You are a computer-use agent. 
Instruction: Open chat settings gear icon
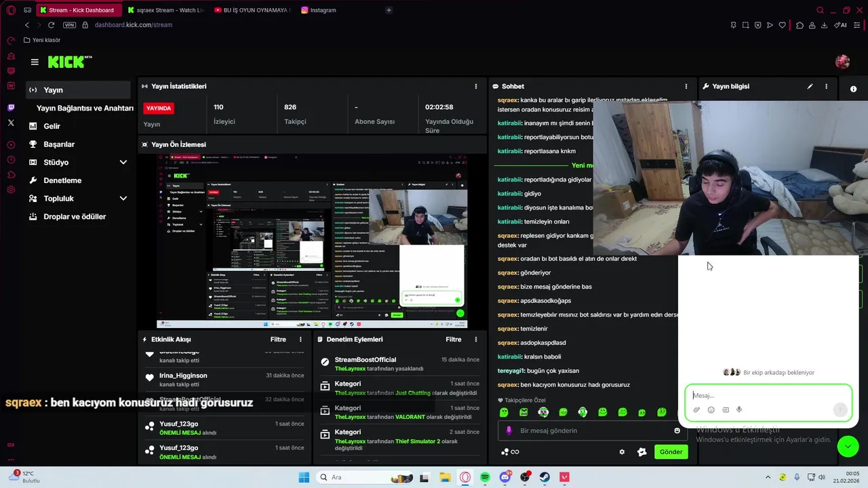[x=622, y=452]
